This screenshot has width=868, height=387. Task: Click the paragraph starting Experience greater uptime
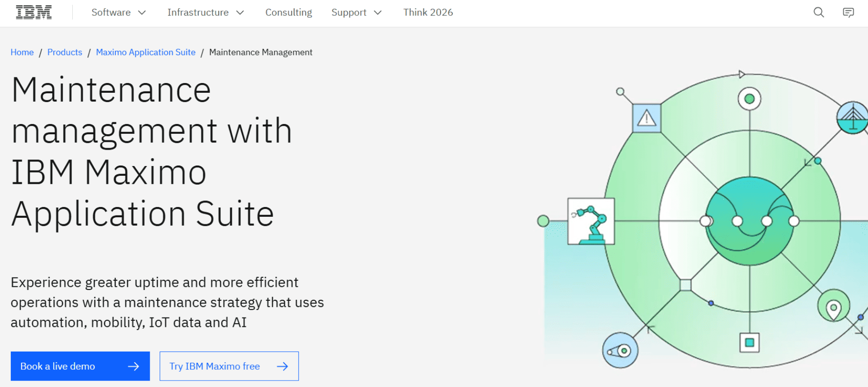167,303
